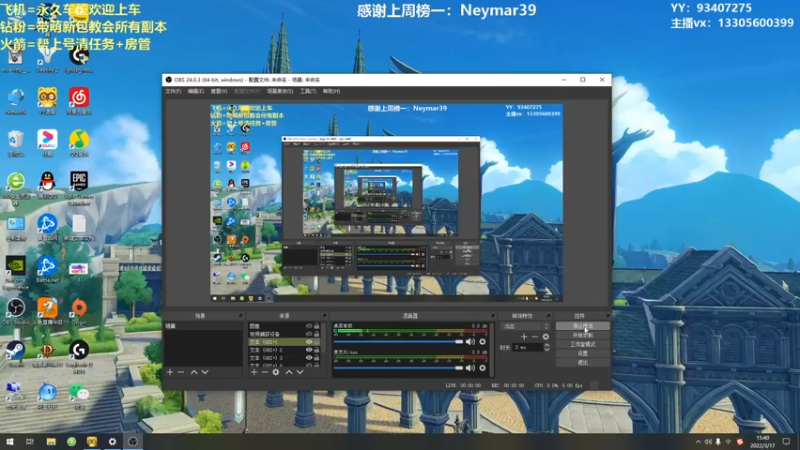Image resolution: width=800 pixels, height=450 pixels.
Task: Open Windows Start menu on the taskbar
Action: [x=10, y=442]
